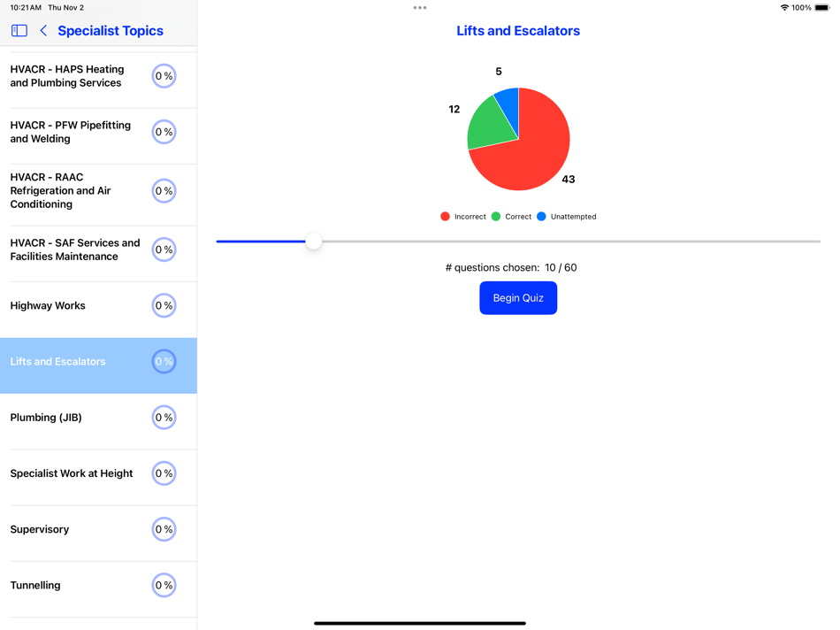Screen dimensions: 840x630
Task: Open the three-dot multitasking menu at top
Action: pyautogui.click(x=420, y=7)
